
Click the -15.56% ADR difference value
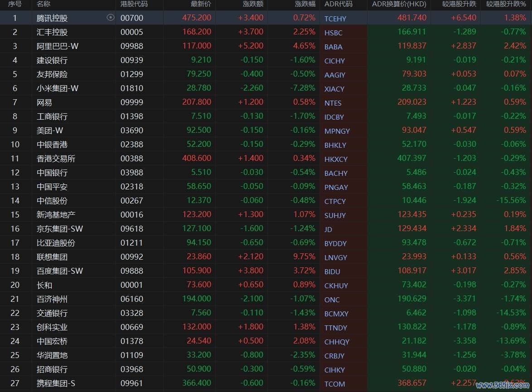coord(511,200)
